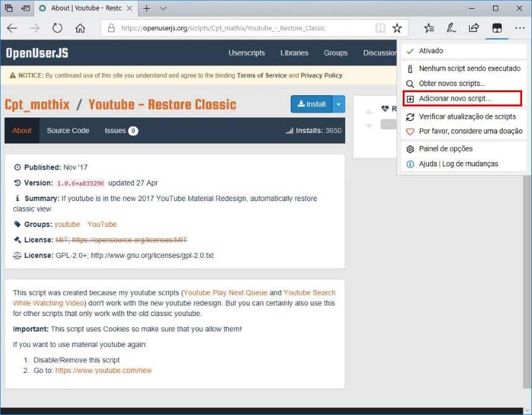Expand the Install dropdown arrow

(x=338, y=104)
